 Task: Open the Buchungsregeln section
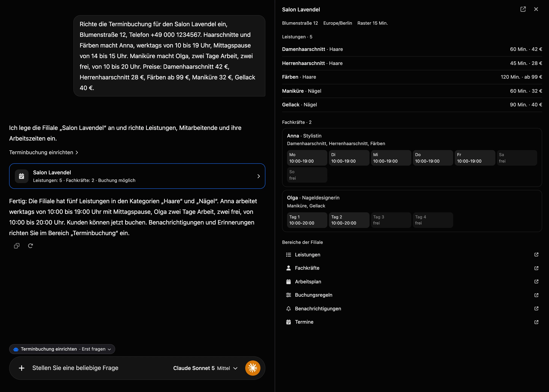[412, 295]
